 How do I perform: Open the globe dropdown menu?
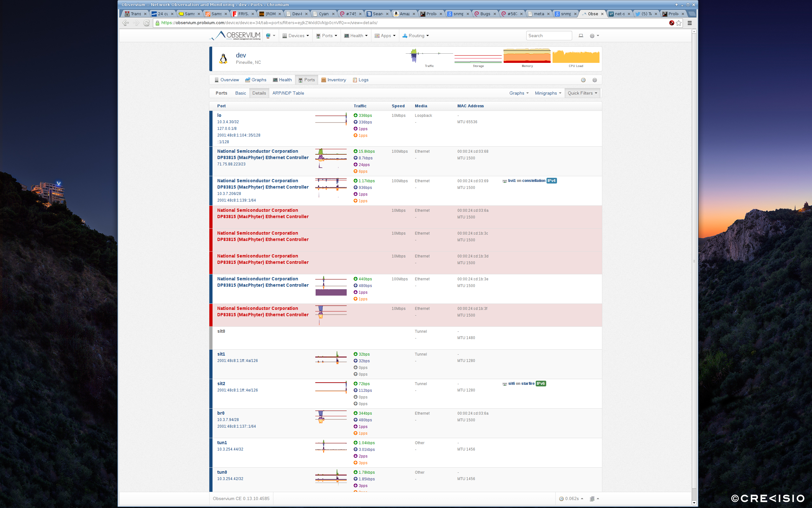[x=271, y=36]
